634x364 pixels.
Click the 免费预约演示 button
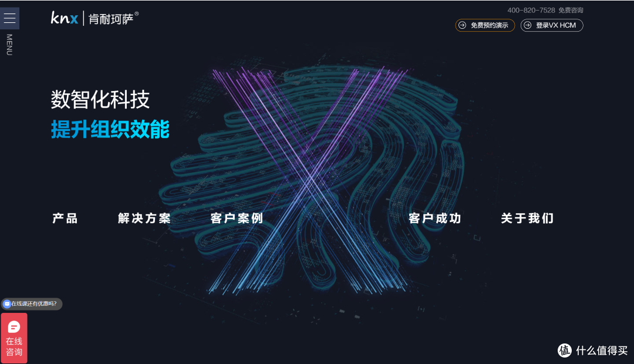[485, 25]
